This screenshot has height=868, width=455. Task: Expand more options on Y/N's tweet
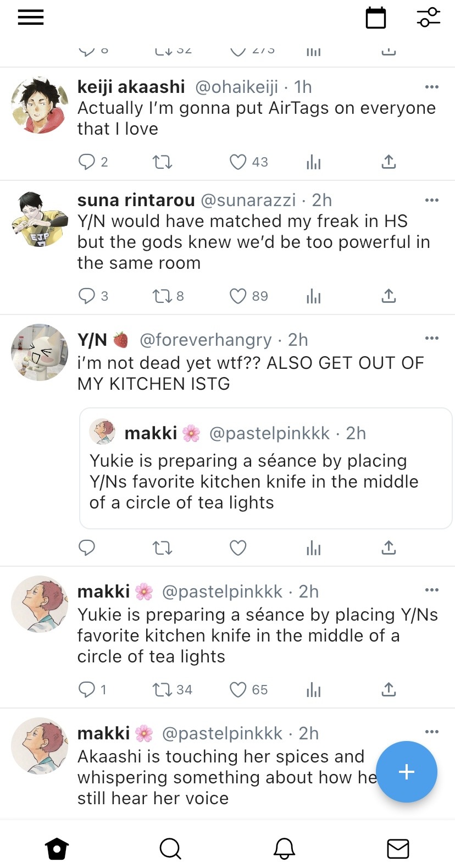(432, 338)
